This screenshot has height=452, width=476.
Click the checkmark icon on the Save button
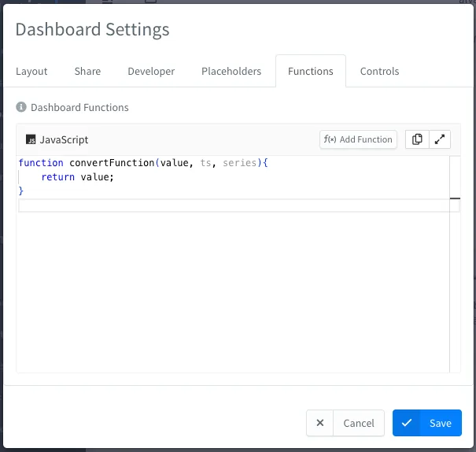pyautogui.click(x=407, y=423)
